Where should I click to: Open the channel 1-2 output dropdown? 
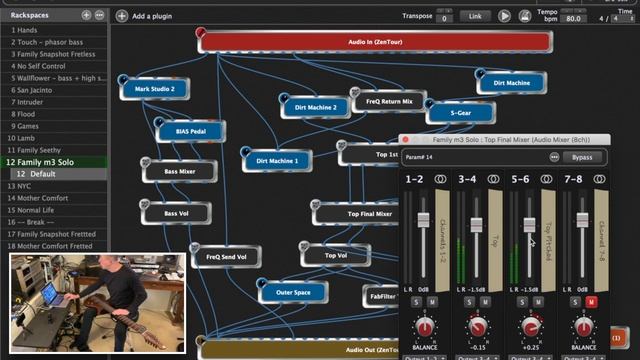[424, 358]
